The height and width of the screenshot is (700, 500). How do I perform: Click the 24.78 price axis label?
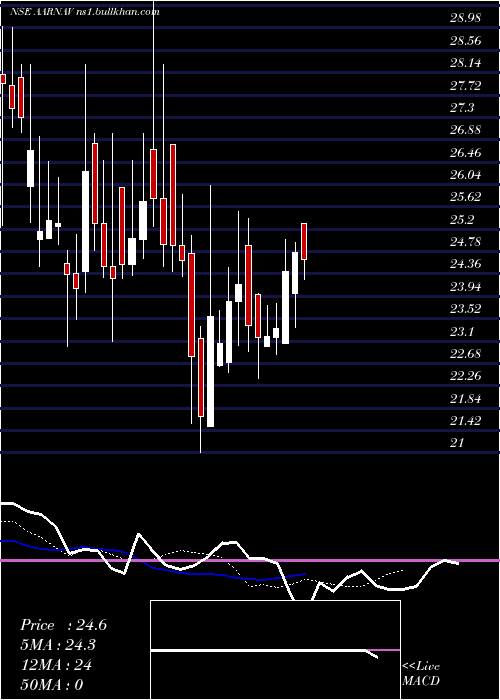[465, 242]
